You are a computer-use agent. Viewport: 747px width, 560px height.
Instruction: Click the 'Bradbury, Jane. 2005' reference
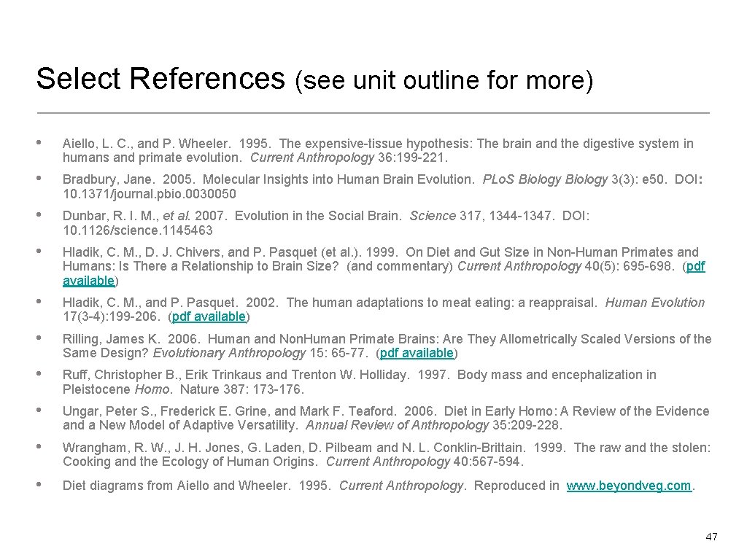tap(384, 187)
